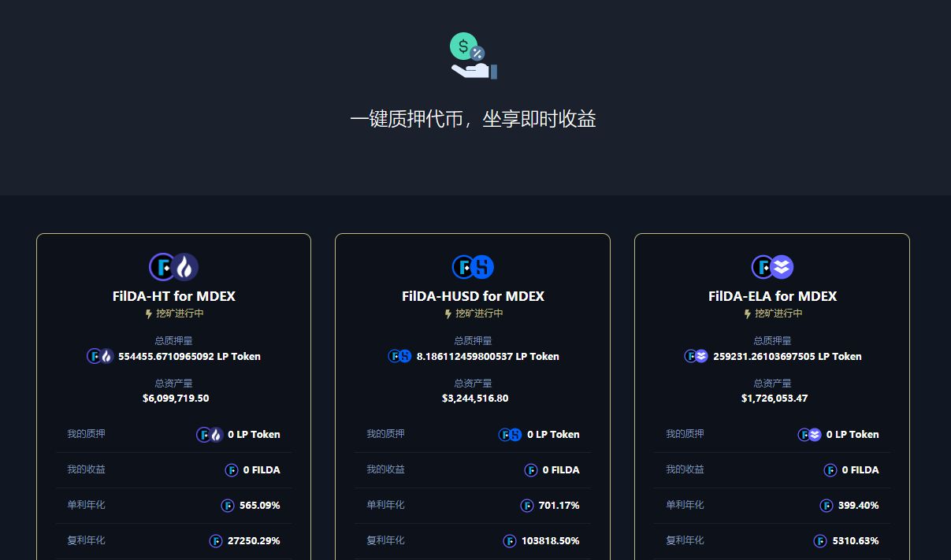
Task: Click 总质押量 label in FilDA-HUSD card
Action: coord(473,341)
